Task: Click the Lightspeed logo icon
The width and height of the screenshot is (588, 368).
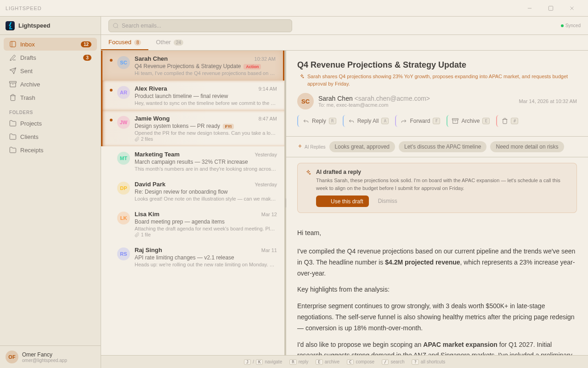Action: (10, 25)
